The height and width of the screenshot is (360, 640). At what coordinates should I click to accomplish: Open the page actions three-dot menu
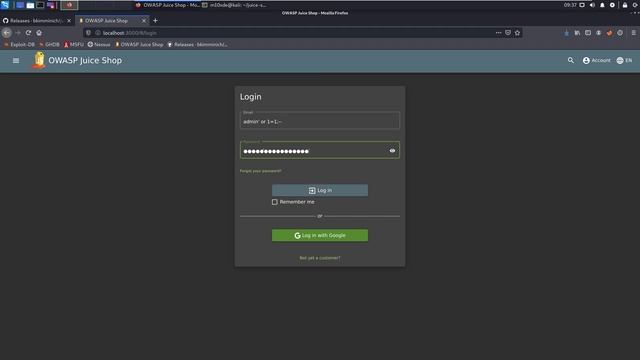(x=498, y=33)
